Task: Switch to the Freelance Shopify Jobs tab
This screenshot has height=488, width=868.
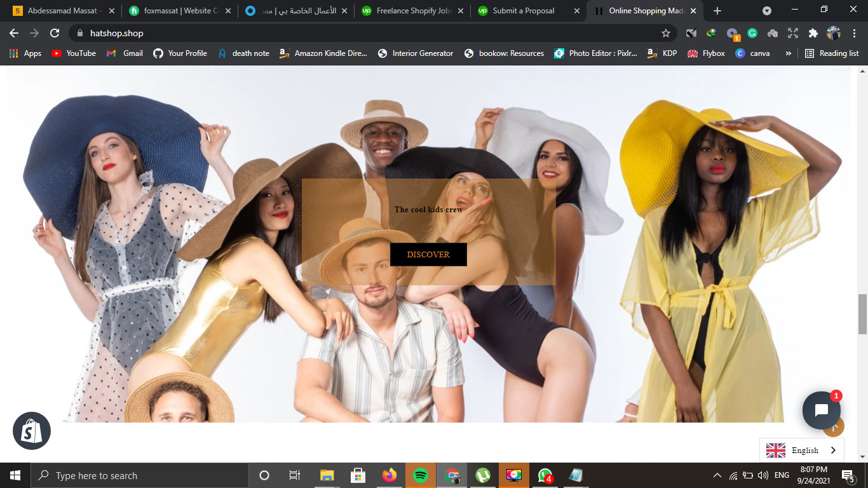Action: pos(413,10)
